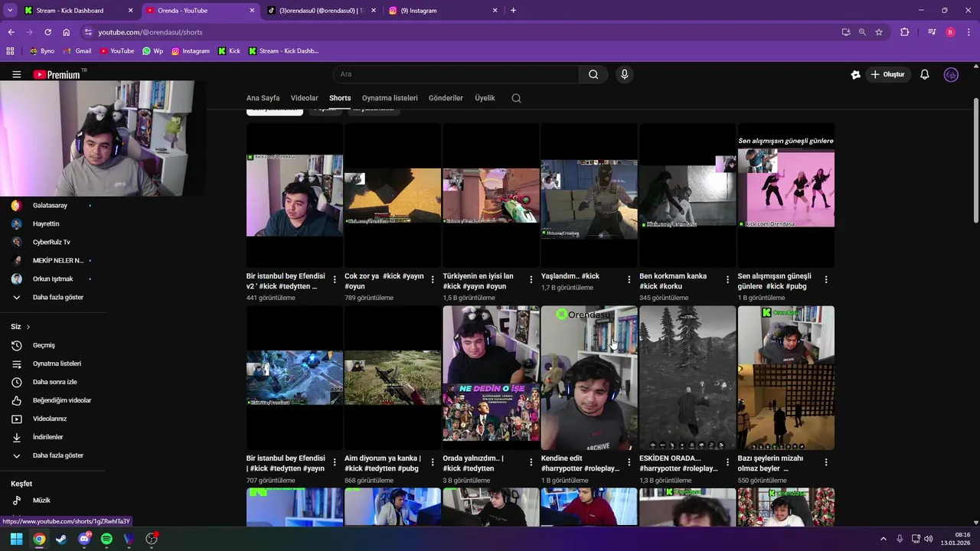Start voice search with microphone icon

click(625, 74)
